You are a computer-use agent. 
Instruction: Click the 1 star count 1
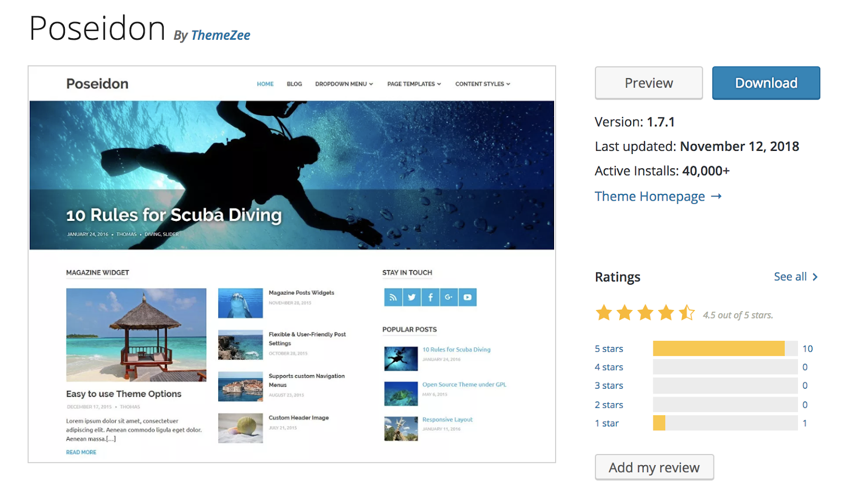[x=805, y=423]
